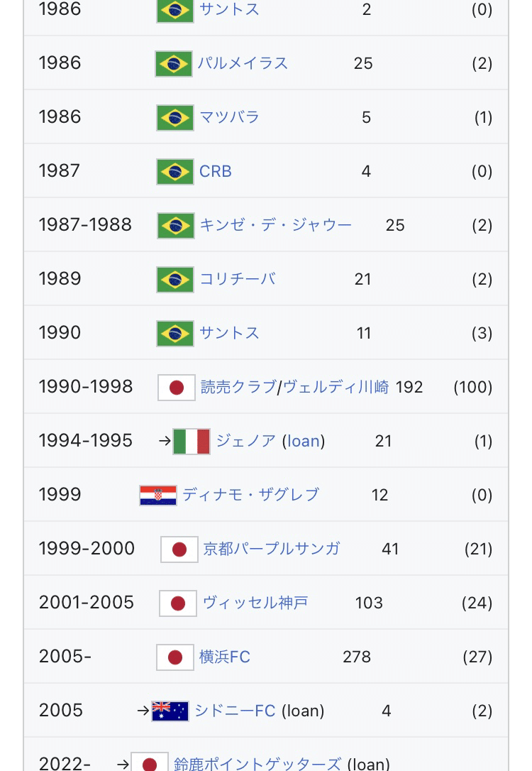
Task: Click the Brazil flag next to CRB
Action: coord(175,172)
